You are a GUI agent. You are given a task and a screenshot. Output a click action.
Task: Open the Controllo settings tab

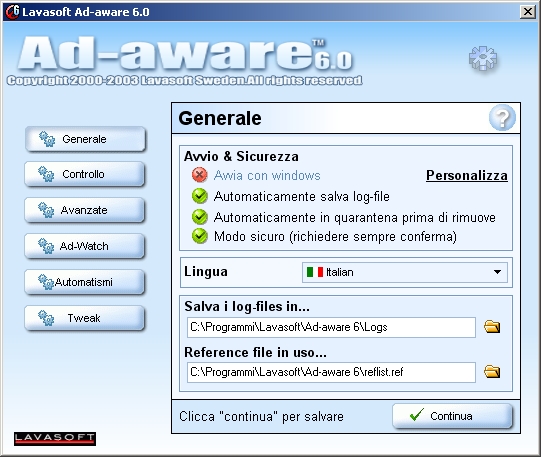click(x=85, y=174)
